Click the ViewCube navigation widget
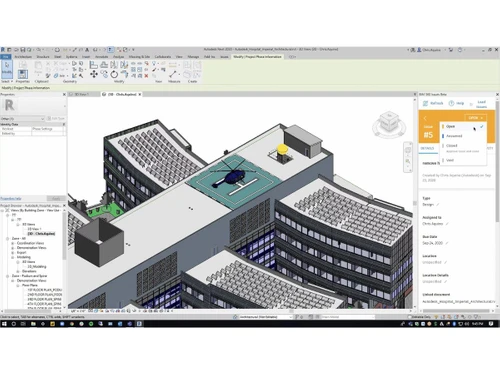 click(x=389, y=124)
